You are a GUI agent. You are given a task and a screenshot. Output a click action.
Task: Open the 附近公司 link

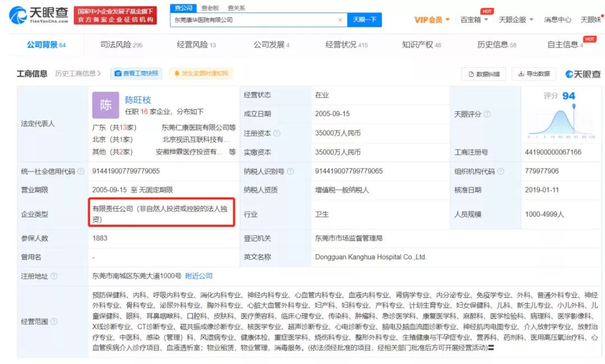tap(199, 276)
